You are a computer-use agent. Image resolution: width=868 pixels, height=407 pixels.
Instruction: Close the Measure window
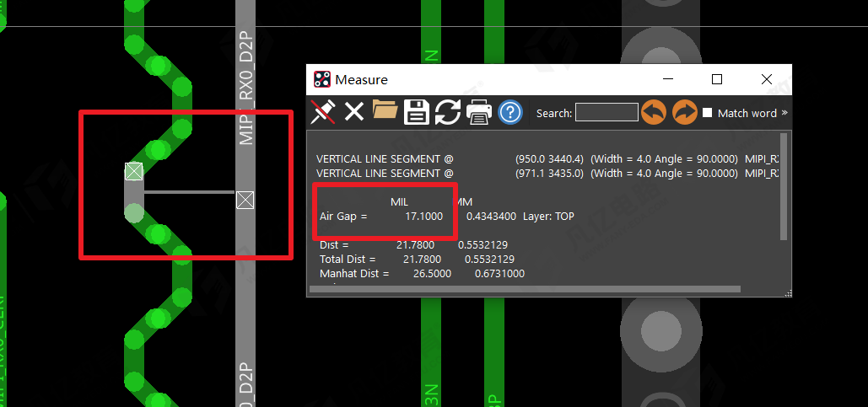click(767, 79)
